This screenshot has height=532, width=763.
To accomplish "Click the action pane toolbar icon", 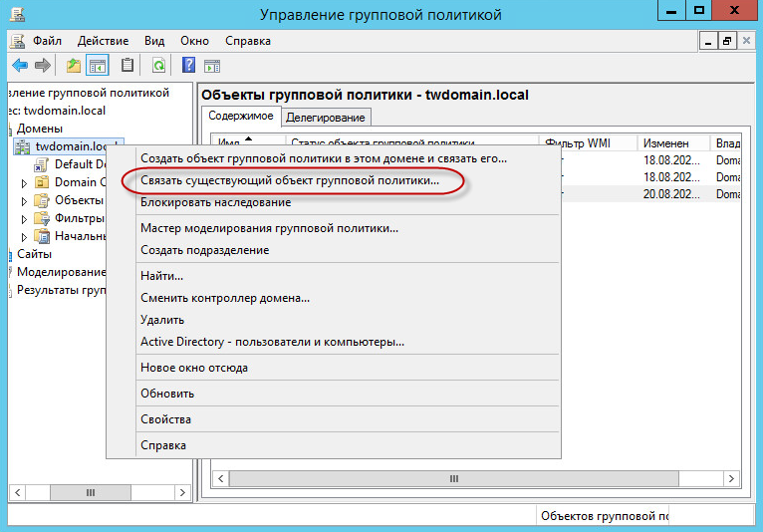I will pyautogui.click(x=212, y=66).
